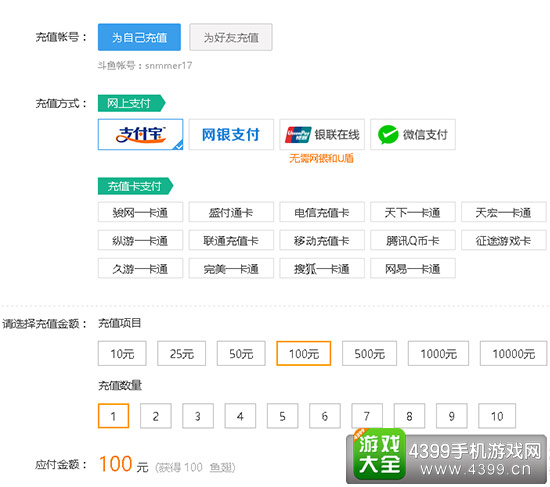Select 移动充值卡 card
Screen dimensions: 550x487
click(322, 240)
